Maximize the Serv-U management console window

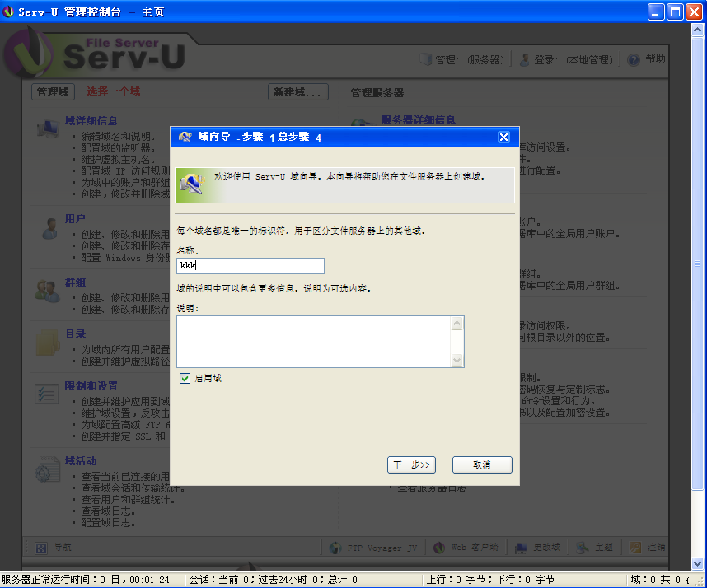pyautogui.click(x=675, y=12)
